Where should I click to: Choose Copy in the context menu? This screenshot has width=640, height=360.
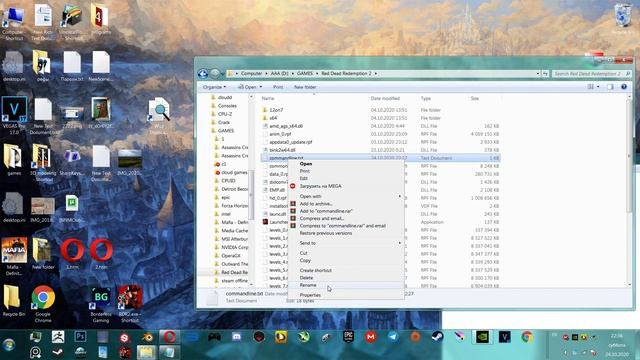point(305,260)
